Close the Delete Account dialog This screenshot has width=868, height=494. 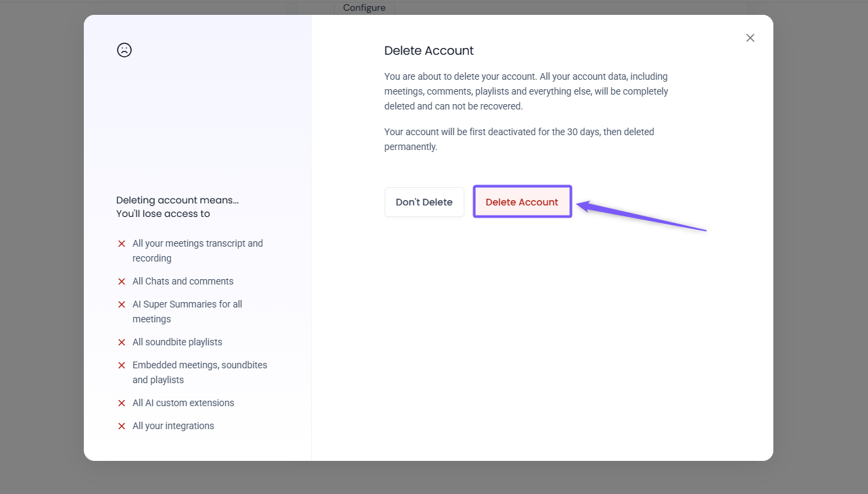pyautogui.click(x=750, y=38)
